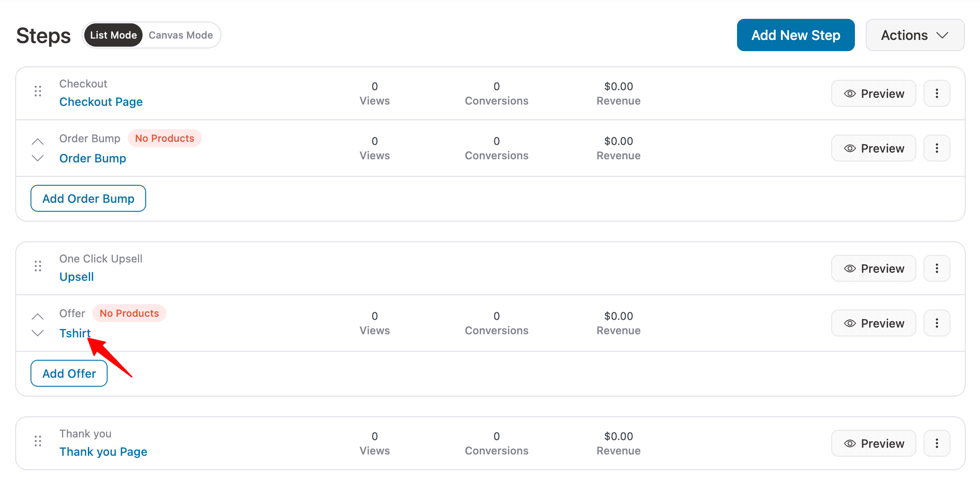Grab drag handle of Checkout step
This screenshot has width=980, height=489.
[x=38, y=92]
